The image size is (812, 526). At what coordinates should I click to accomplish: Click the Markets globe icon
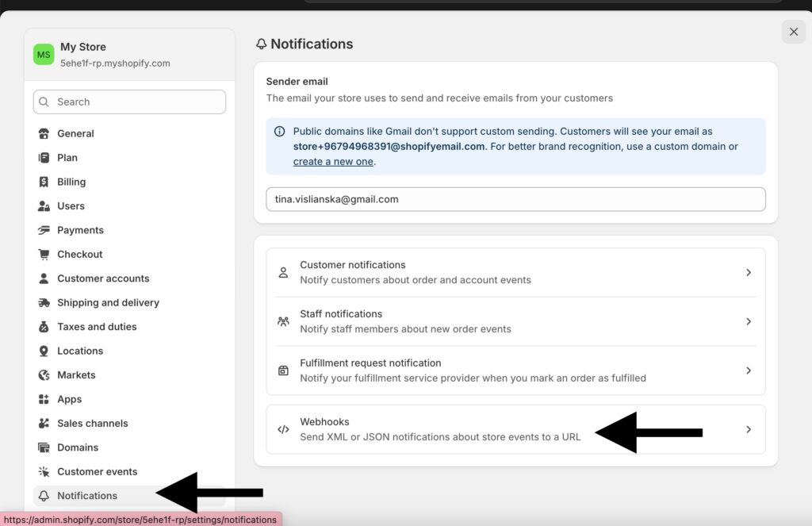44,375
